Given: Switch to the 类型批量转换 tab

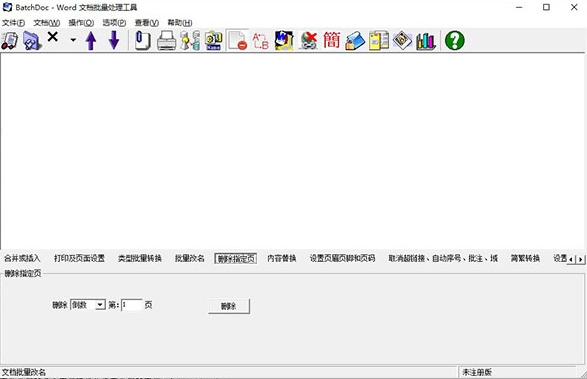Looking at the screenshot, I should [140, 258].
